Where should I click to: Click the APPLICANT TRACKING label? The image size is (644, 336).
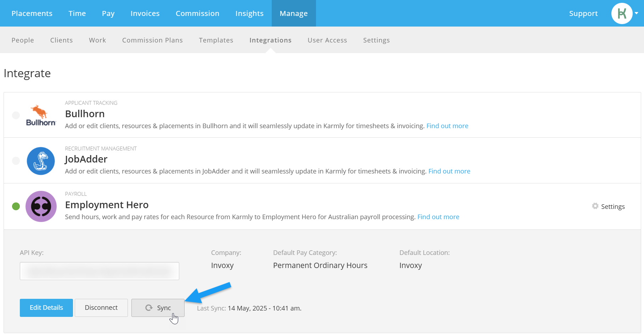point(91,103)
